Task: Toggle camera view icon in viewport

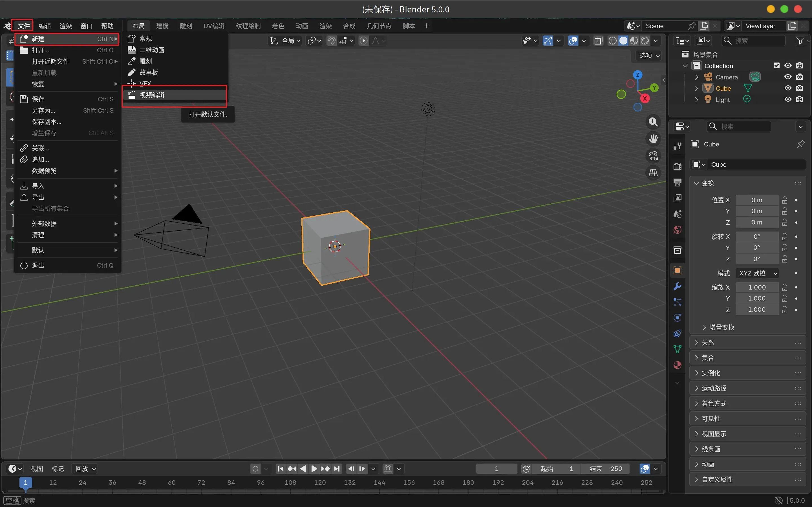Action: click(653, 156)
